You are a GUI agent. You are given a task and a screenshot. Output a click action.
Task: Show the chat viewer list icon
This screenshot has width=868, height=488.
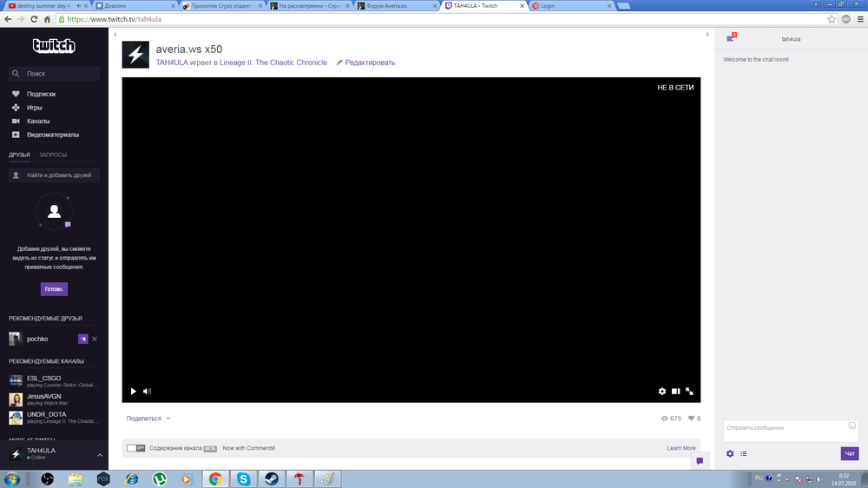(x=744, y=453)
